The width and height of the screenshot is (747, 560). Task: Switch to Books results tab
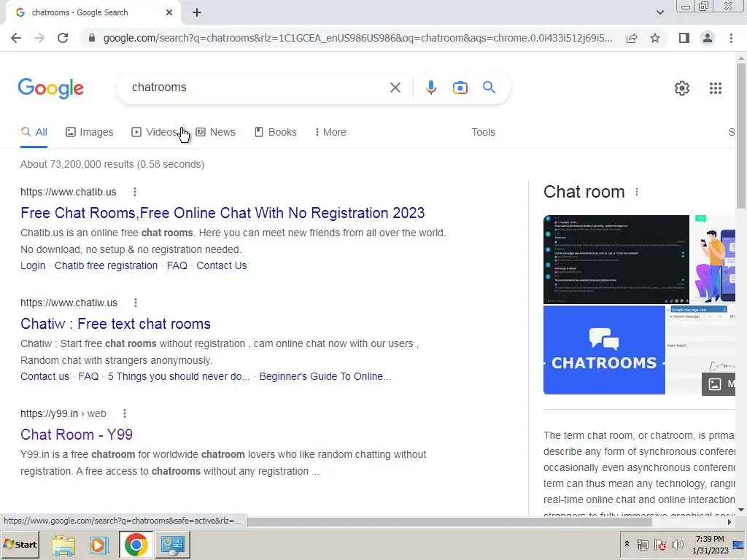275,133
